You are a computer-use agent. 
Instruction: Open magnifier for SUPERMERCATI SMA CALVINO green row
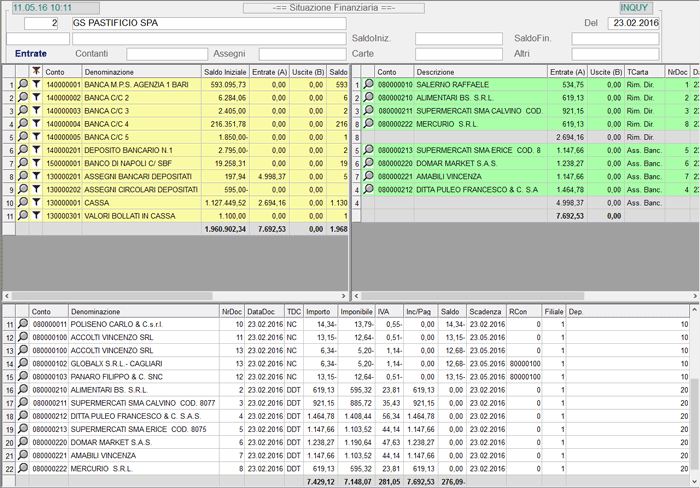click(x=368, y=110)
